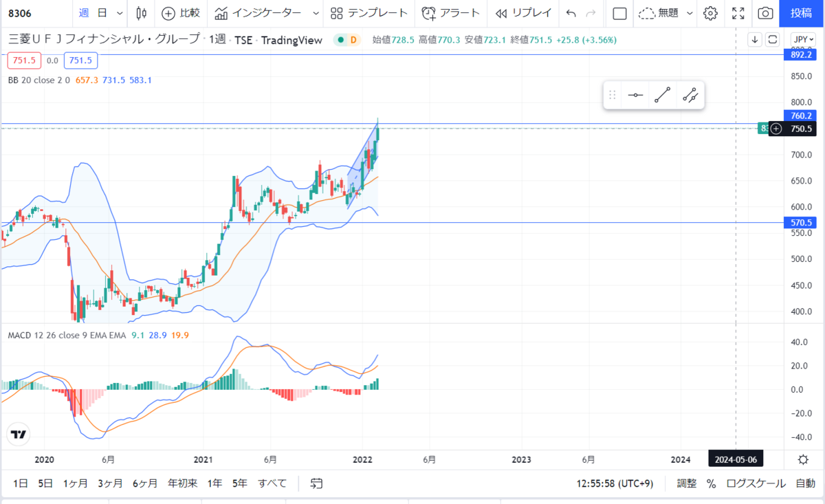Start bar replay with リプレイ button
Screen dimensions: 825x504
tap(523, 12)
